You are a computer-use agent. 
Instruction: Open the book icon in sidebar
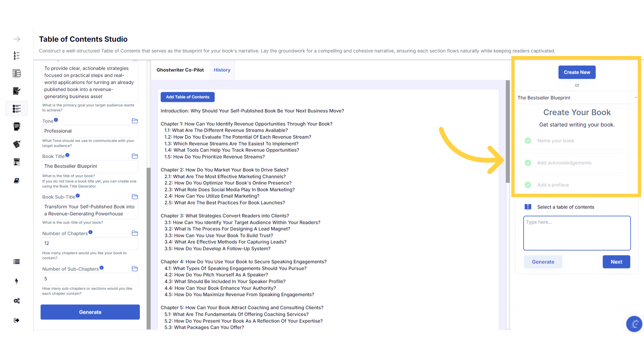click(x=16, y=181)
